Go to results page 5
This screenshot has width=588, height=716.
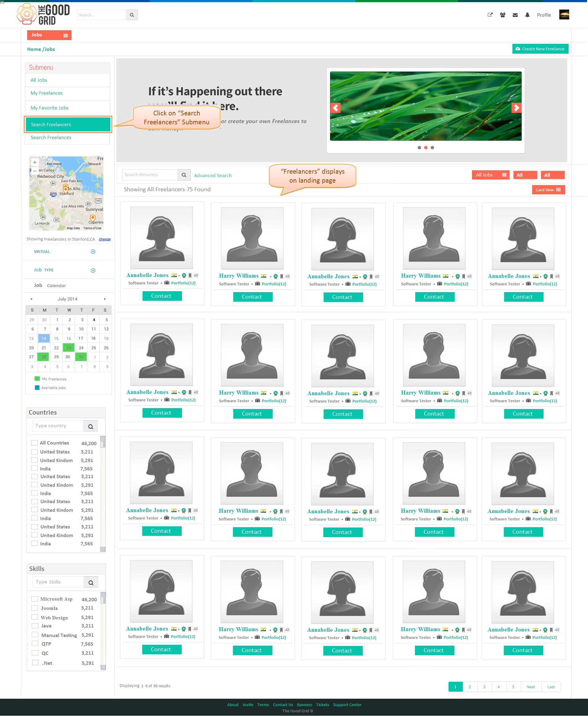click(x=513, y=687)
